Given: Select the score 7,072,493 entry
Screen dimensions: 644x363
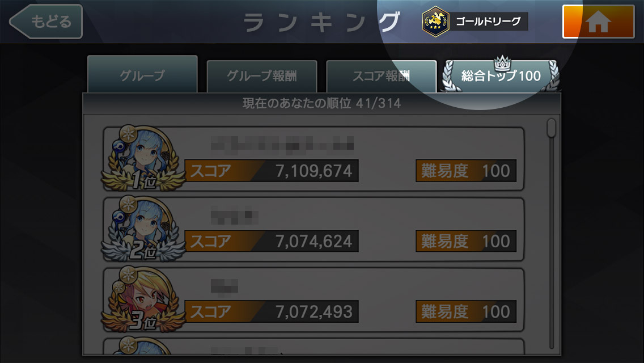Looking at the screenshot, I should click(272, 311).
